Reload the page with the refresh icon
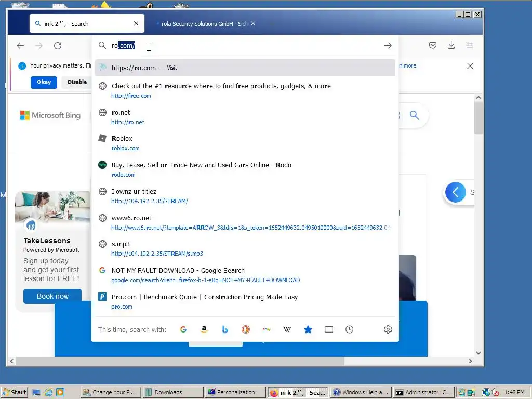The height and width of the screenshot is (399, 532). click(58, 46)
